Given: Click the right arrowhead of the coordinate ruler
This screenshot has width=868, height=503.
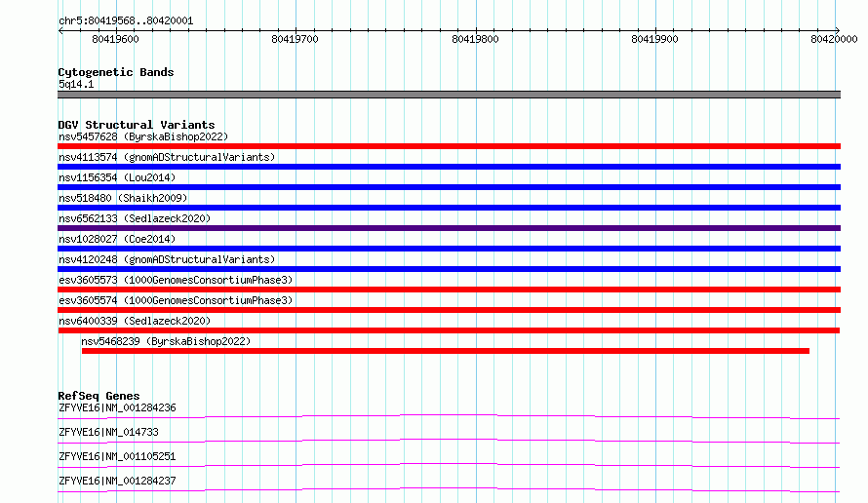Looking at the screenshot, I should [x=837, y=30].
